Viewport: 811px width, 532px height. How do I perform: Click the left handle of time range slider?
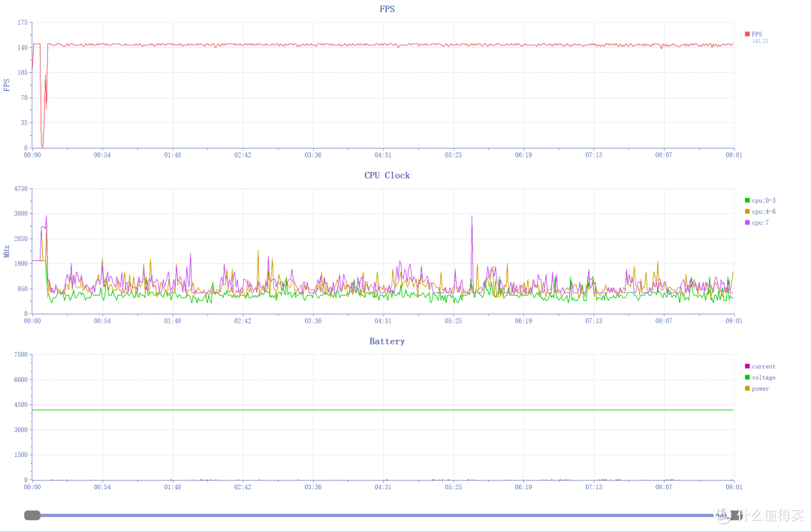click(x=32, y=515)
